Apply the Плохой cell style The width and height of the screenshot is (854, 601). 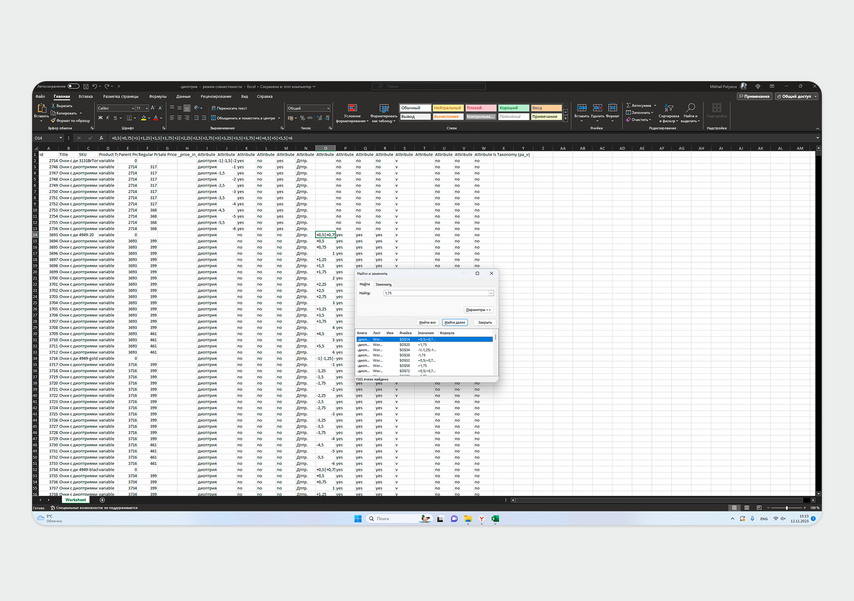(481, 108)
